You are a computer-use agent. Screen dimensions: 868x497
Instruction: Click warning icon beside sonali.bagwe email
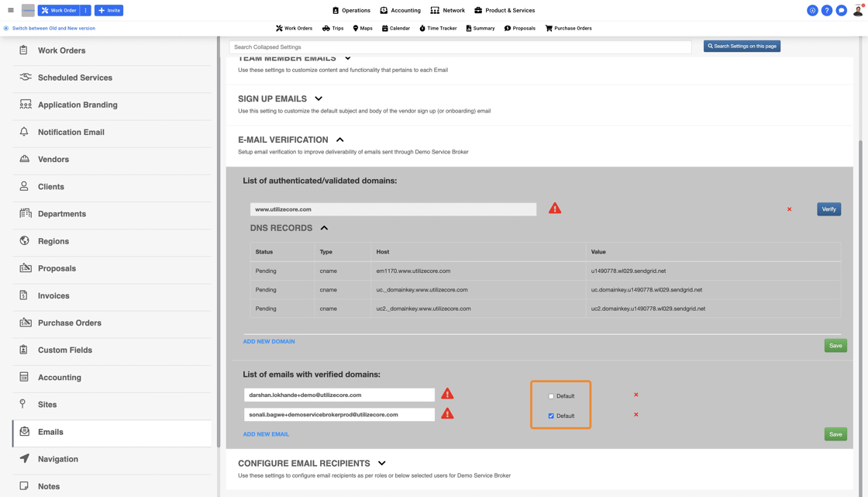pos(447,414)
